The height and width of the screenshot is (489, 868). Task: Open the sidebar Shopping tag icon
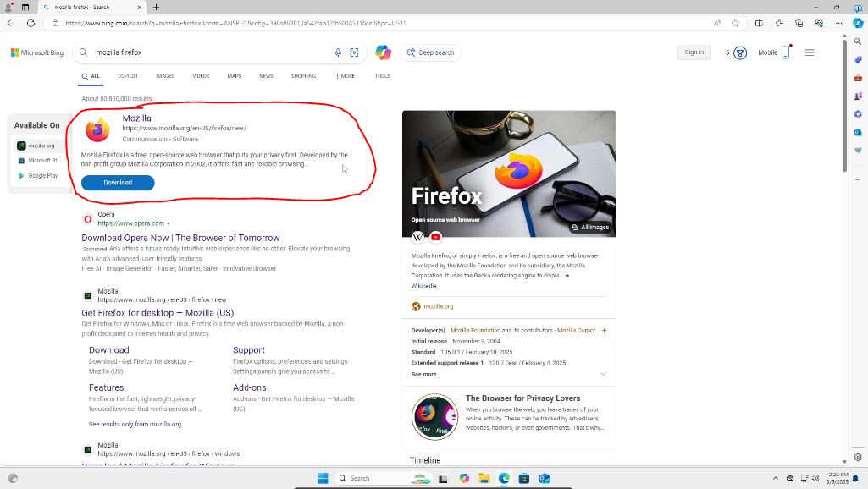coord(858,60)
